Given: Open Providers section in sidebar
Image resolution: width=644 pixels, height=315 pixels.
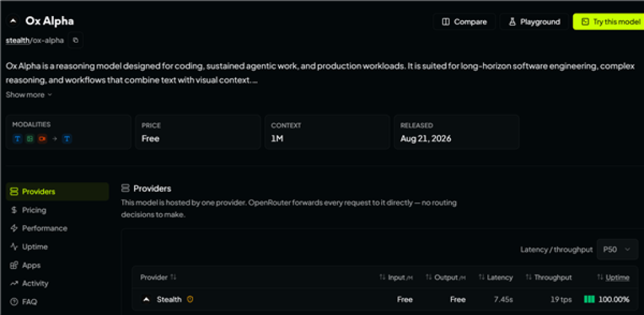Looking at the screenshot, I should pyautogui.click(x=57, y=192).
